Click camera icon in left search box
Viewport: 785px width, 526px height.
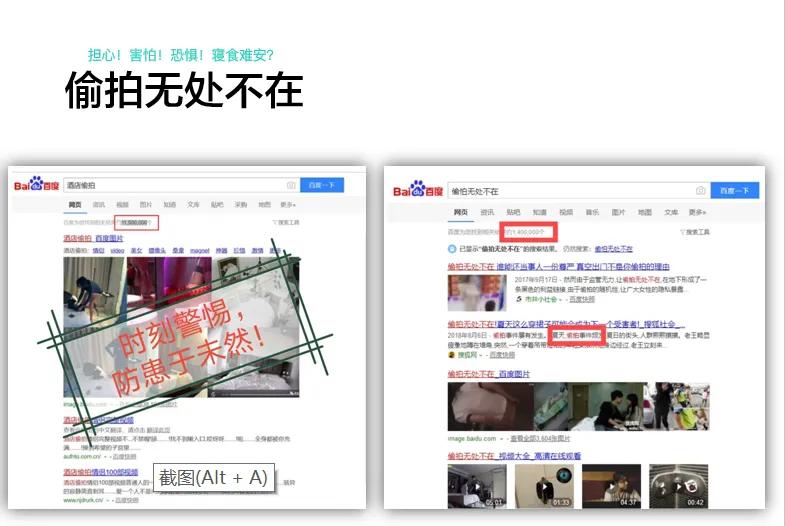pyautogui.click(x=290, y=185)
